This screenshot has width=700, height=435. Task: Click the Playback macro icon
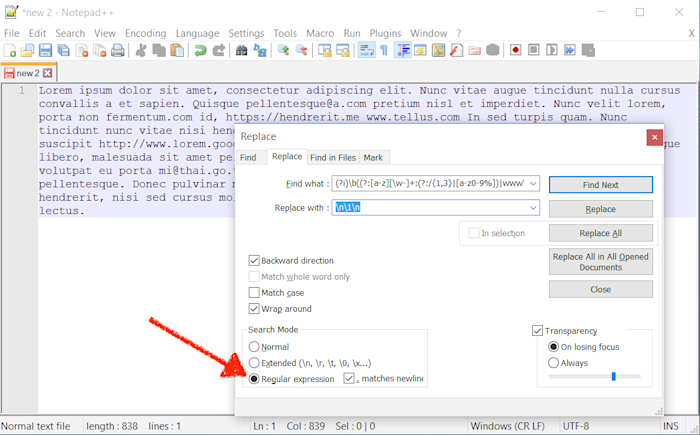[x=552, y=50]
